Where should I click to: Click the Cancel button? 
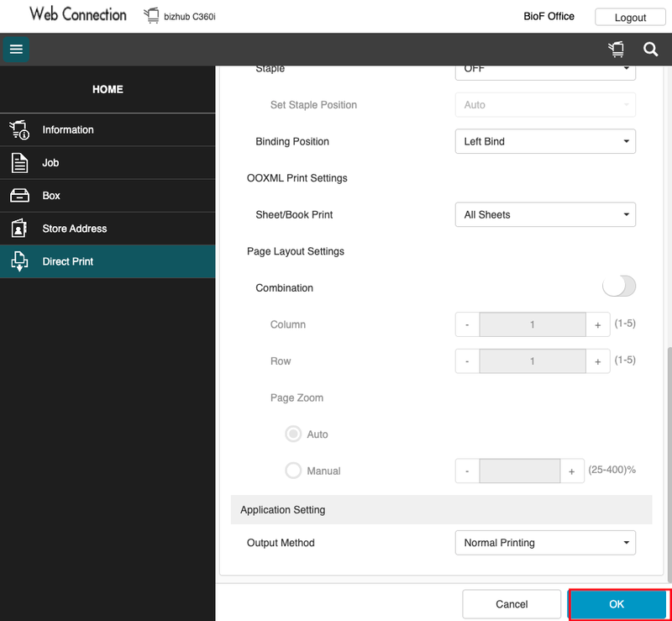click(512, 604)
